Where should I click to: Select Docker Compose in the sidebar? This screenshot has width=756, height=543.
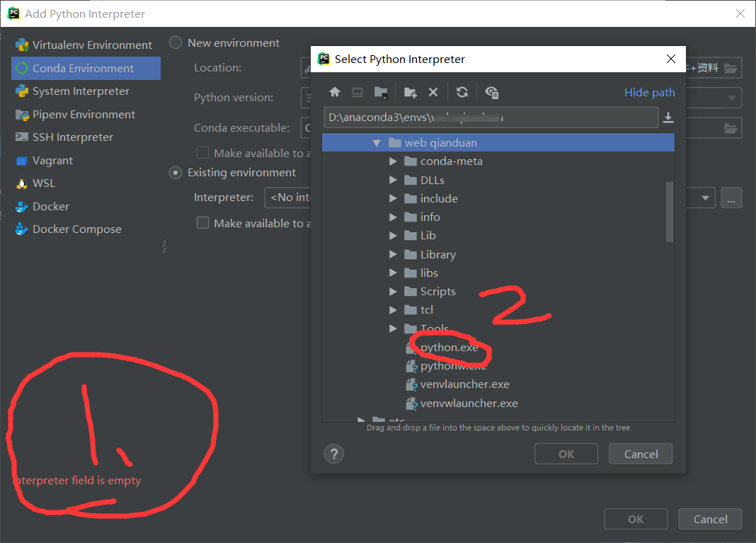pos(86,229)
